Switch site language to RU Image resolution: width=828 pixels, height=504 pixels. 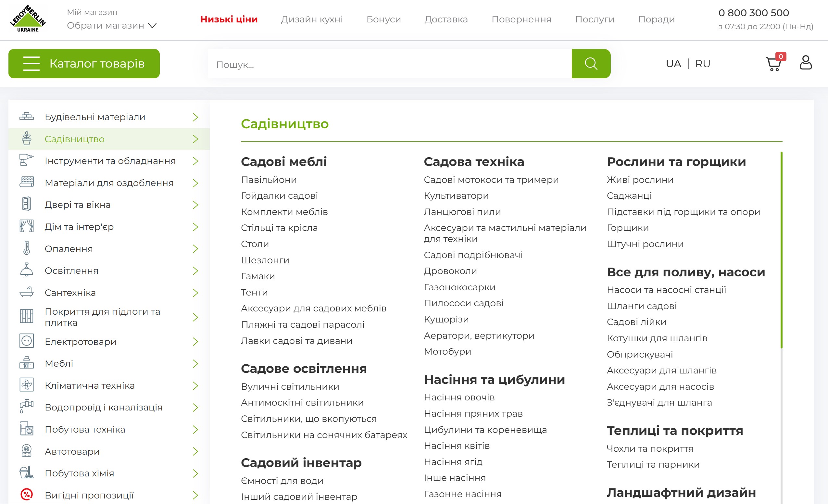[x=702, y=64]
